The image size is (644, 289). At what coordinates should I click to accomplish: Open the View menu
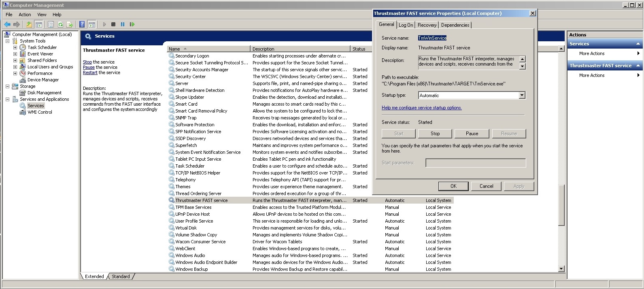[x=42, y=15]
